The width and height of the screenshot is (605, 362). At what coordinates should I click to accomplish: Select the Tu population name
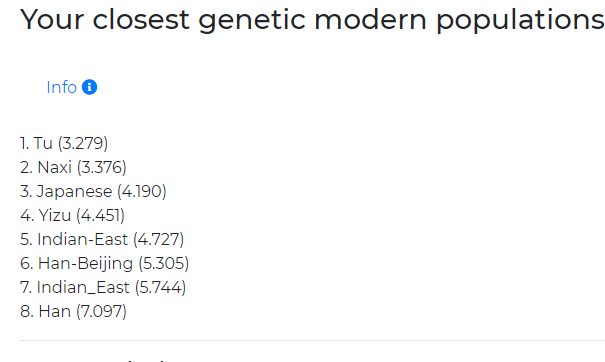tap(43, 143)
